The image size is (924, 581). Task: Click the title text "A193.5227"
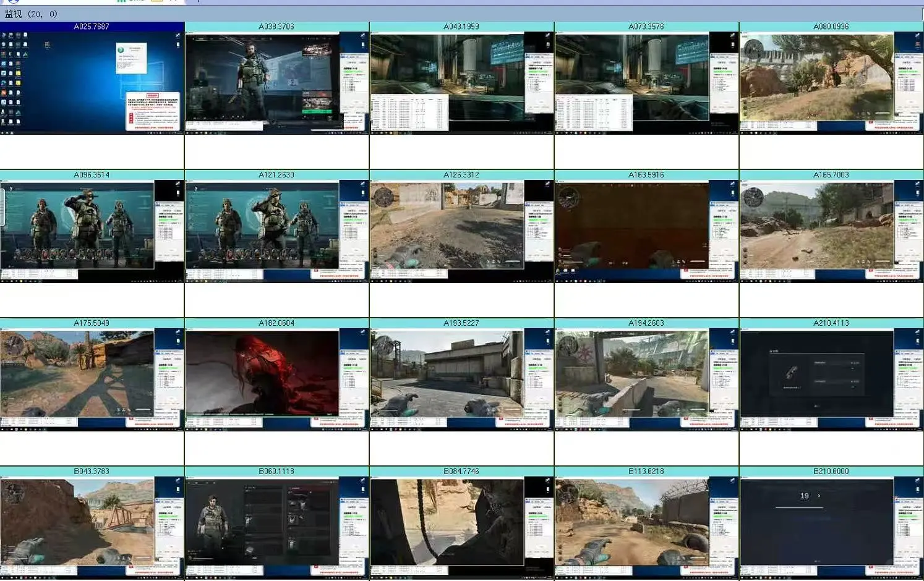(x=461, y=323)
